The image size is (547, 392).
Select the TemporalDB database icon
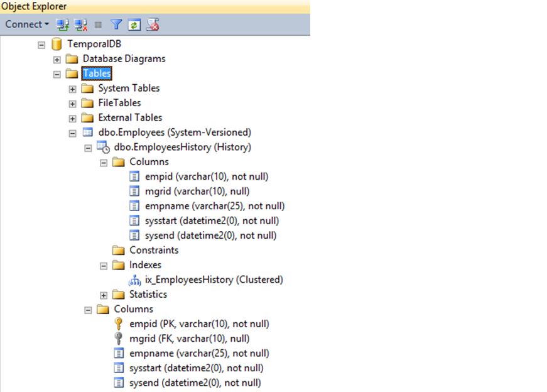coord(57,44)
